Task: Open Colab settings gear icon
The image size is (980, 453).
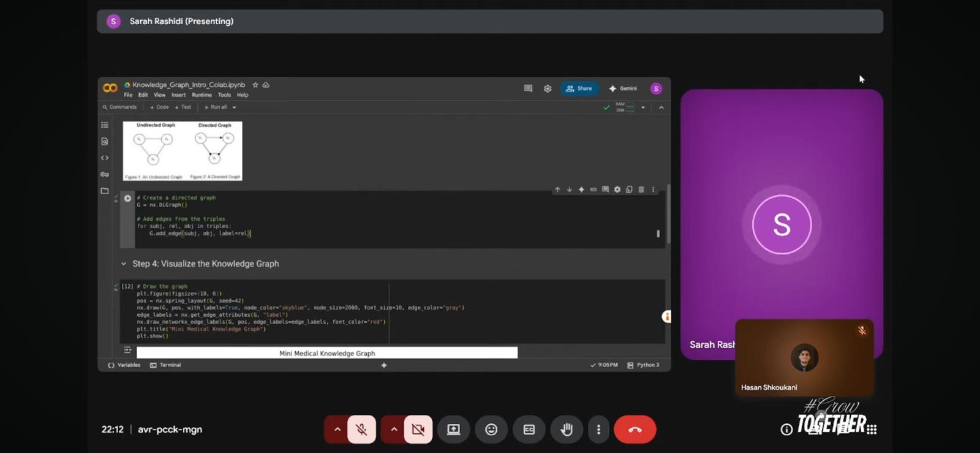Action: [548, 89]
